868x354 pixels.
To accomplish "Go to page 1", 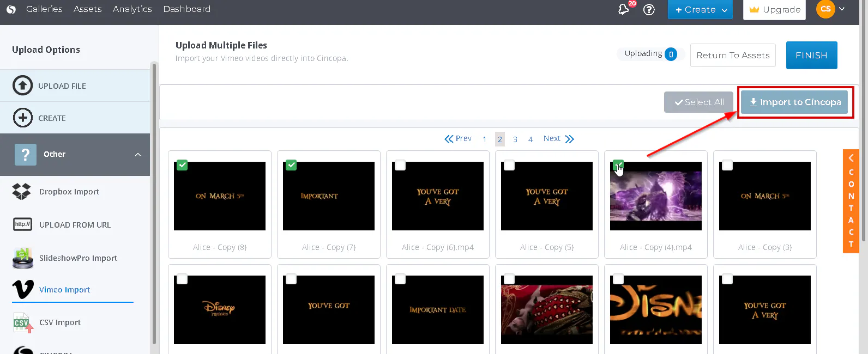I will click(484, 139).
